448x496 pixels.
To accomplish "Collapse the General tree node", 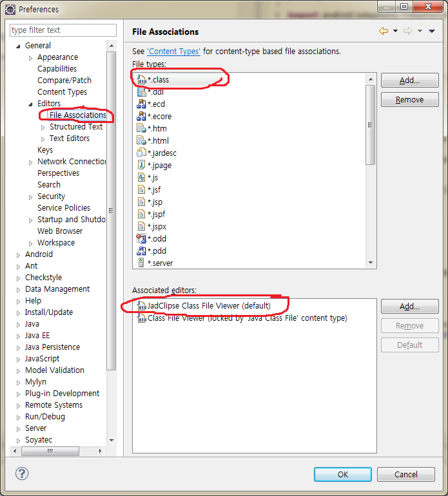I will coord(18,46).
